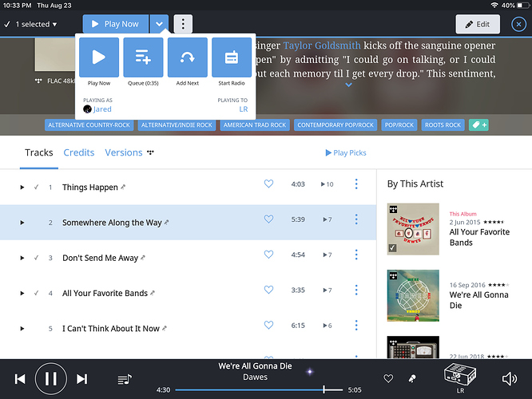Deselect the checkmark on Things Happen

36,187
